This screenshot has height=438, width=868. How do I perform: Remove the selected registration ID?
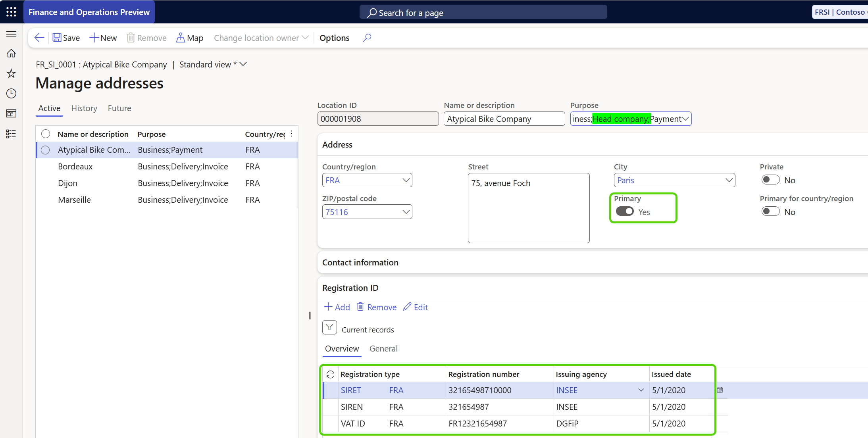click(377, 307)
